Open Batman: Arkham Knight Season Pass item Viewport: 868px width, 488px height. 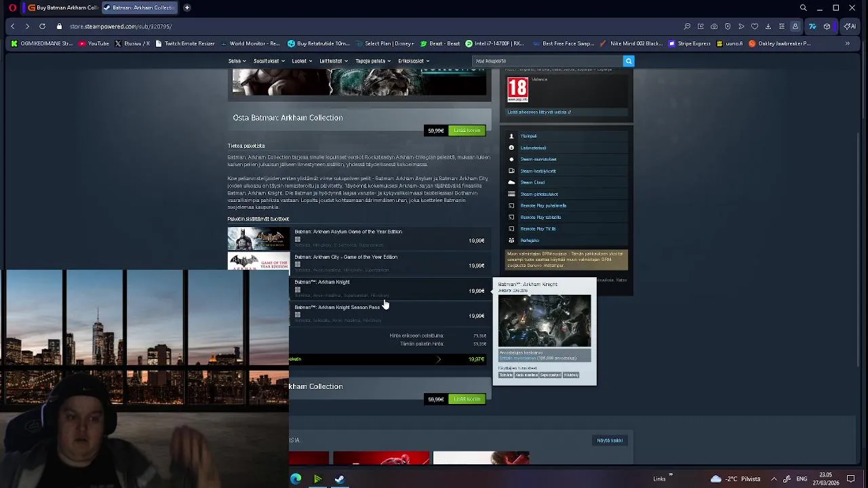pos(337,307)
